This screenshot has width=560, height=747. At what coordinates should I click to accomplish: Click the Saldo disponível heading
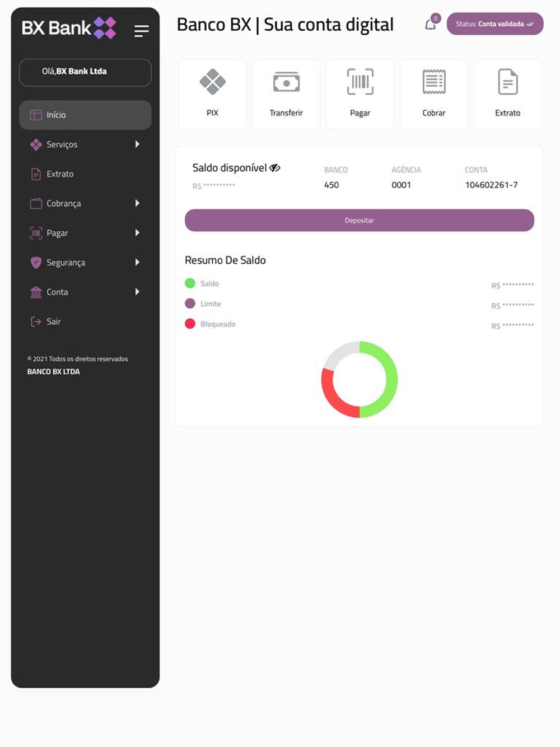230,167
